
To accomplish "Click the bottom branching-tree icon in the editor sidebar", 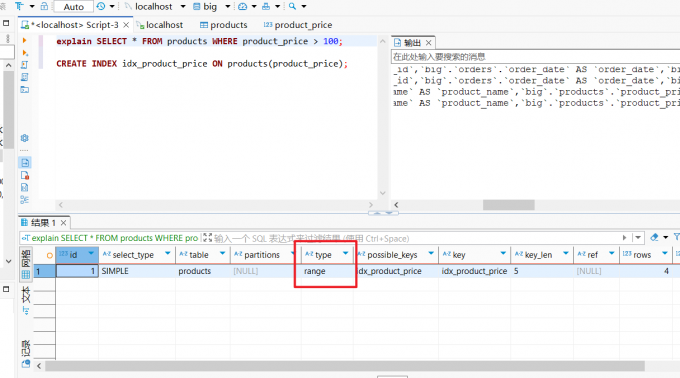I will [25, 200].
